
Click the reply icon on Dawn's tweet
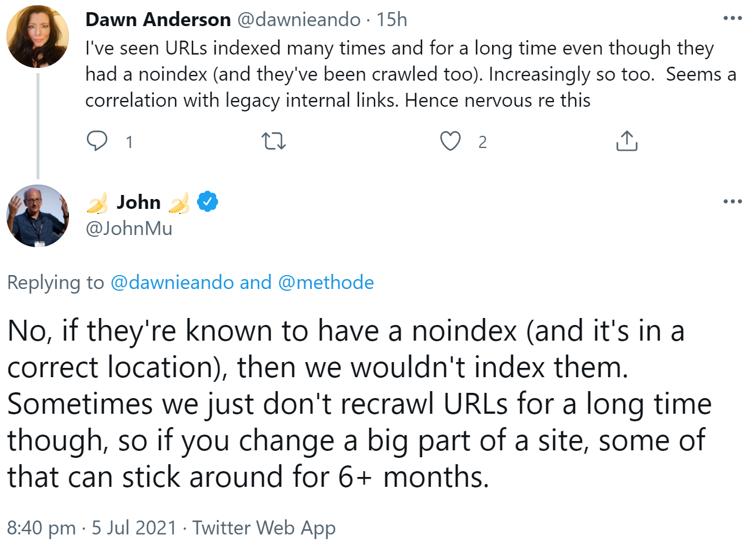click(97, 141)
